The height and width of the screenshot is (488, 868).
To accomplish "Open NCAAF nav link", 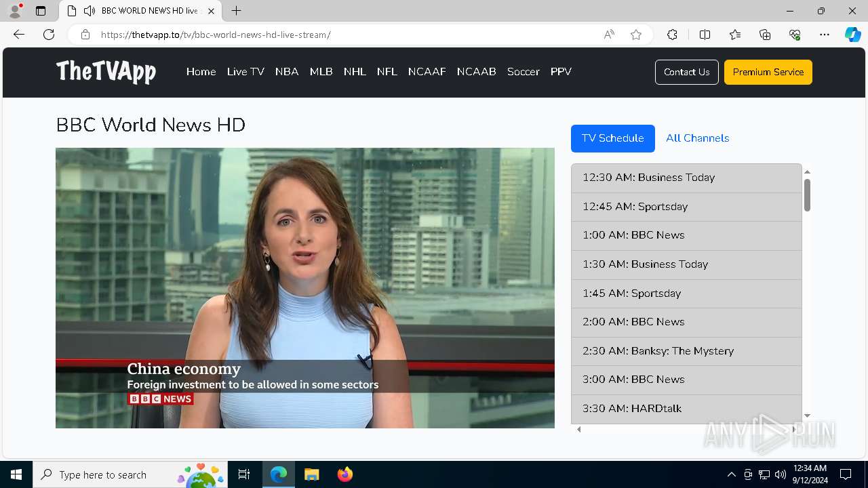I will pyautogui.click(x=427, y=72).
